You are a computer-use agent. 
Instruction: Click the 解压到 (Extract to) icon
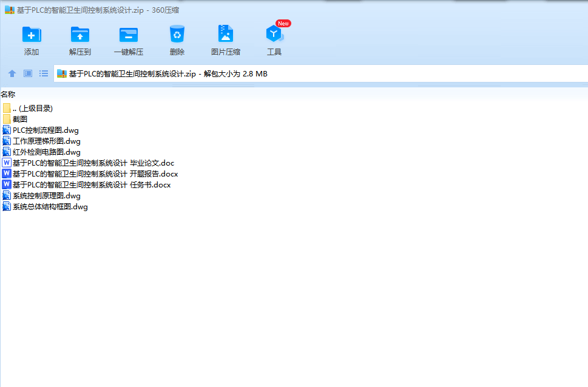tap(80, 35)
